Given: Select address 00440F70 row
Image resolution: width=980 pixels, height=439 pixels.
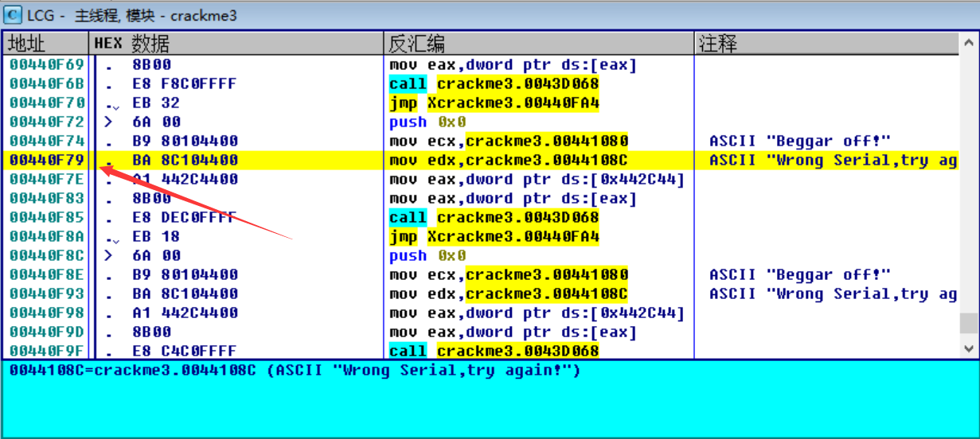Looking at the screenshot, I should [46, 103].
